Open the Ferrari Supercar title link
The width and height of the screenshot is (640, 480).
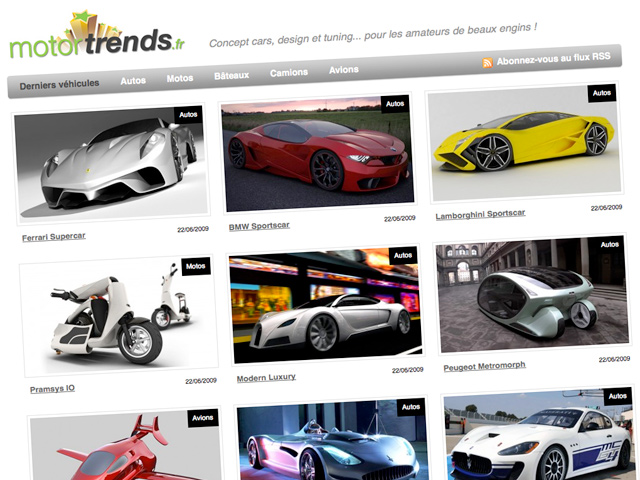(x=54, y=237)
